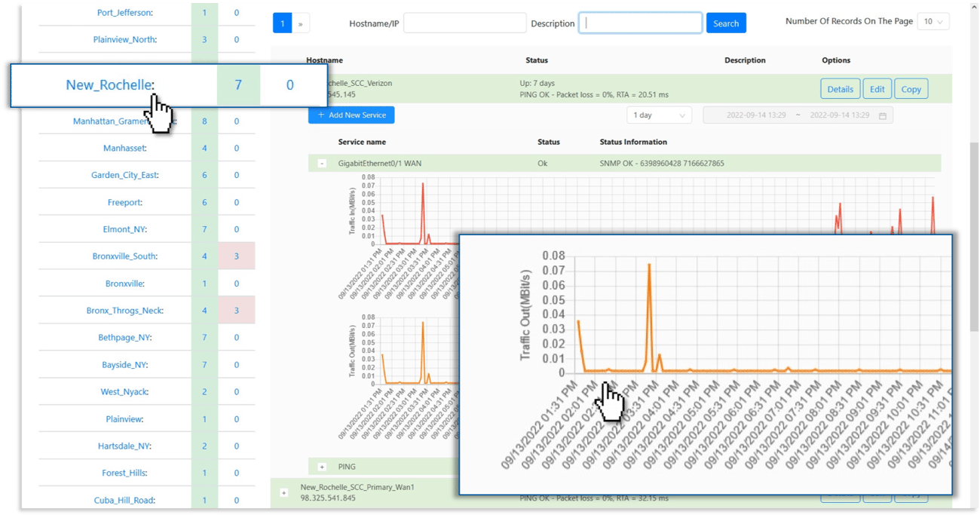
Task: Select page 1 in pagination
Action: pos(282,23)
